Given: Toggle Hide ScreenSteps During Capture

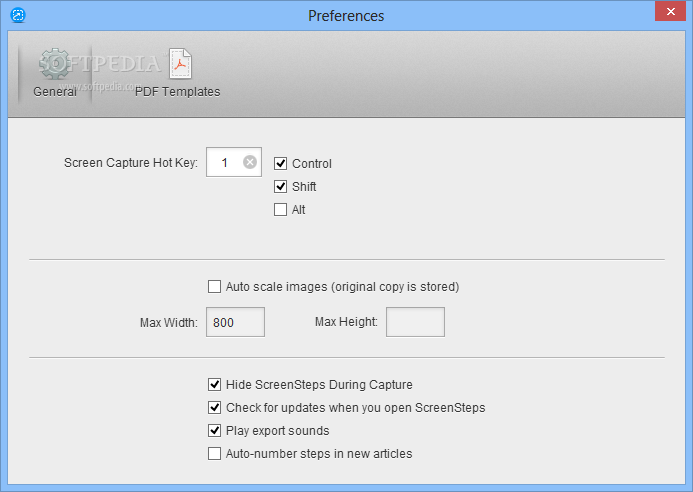Looking at the screenshot, I should point(214,385).
